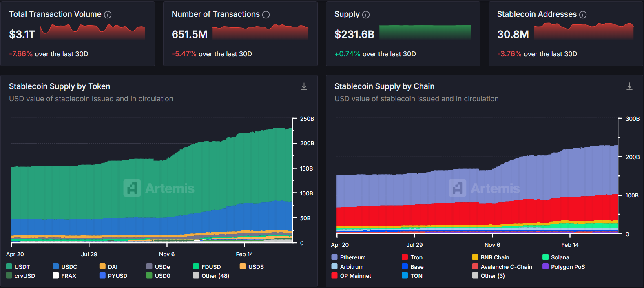The image size is (644, 288).
Task: Download the Stablecoin Supply by Token chart
Action: tap(304, 86)
